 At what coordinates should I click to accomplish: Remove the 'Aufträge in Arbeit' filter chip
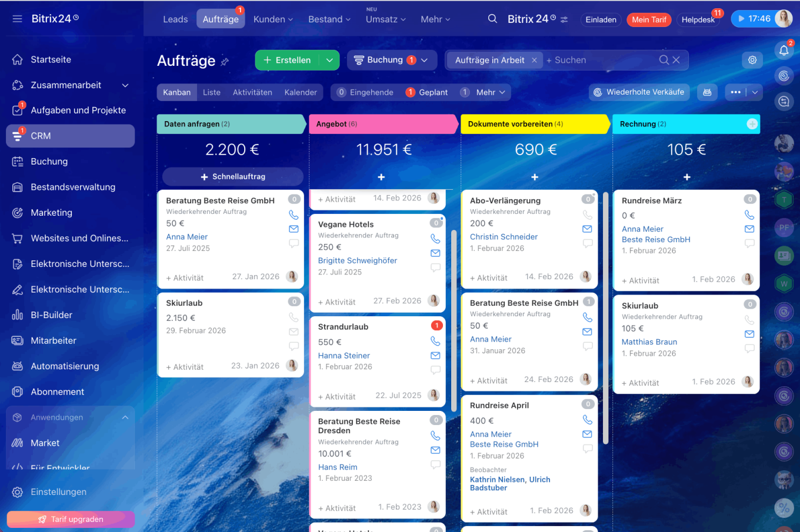click(534, 60)
